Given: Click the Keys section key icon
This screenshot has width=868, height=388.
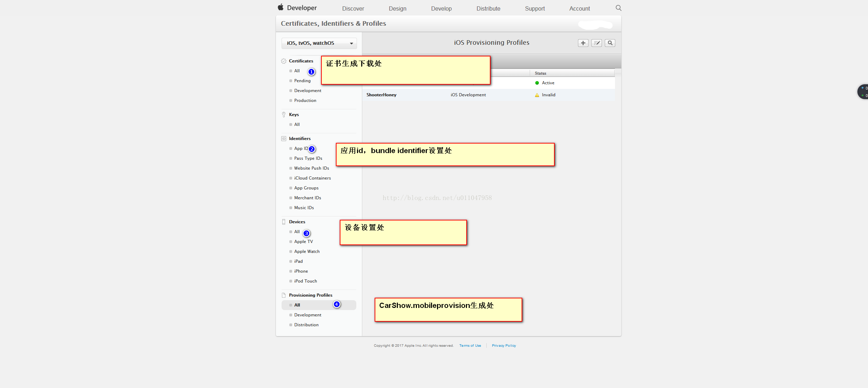Looking at the screenshot, I should tap(284, 115).
